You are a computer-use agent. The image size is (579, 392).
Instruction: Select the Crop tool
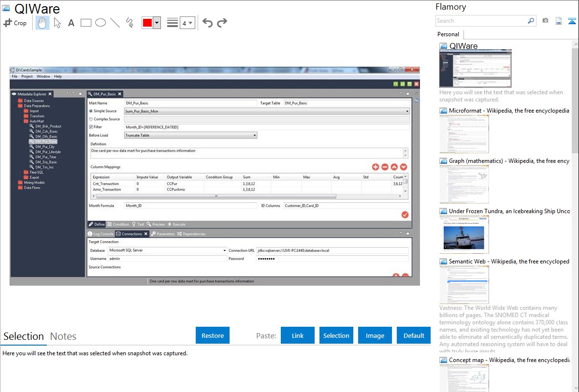click(x=15, y=23)
